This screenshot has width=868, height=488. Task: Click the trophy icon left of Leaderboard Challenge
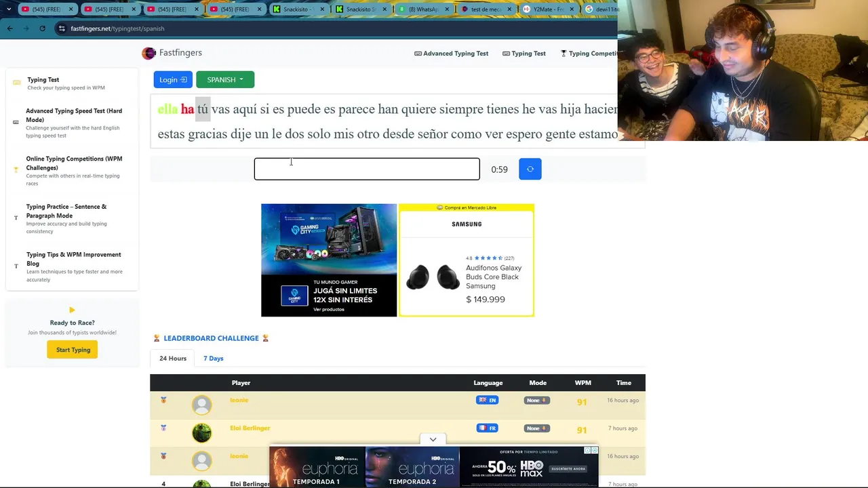(x=157, y=338)
